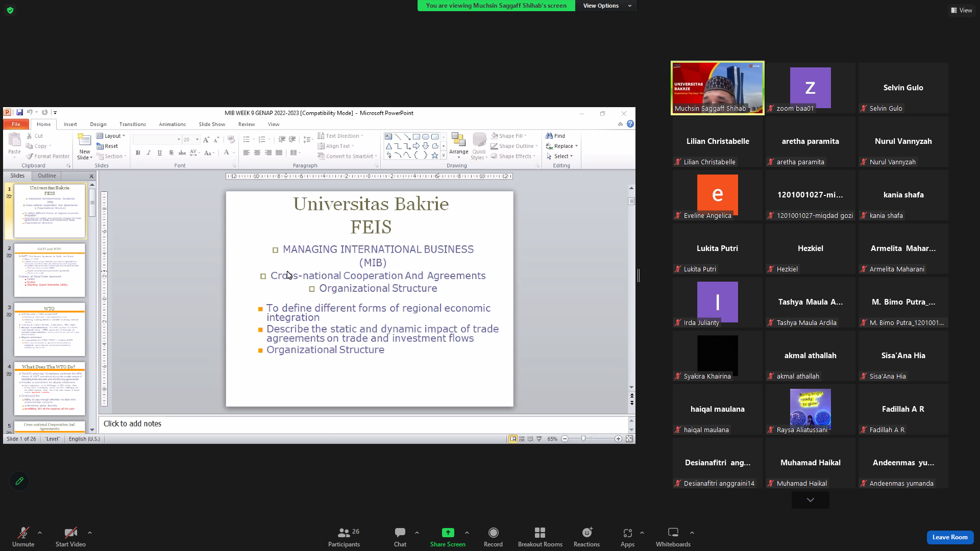Select slide 3 thumbnail titled WTO
The image size is (980, 551).
[x=50, y=330]
